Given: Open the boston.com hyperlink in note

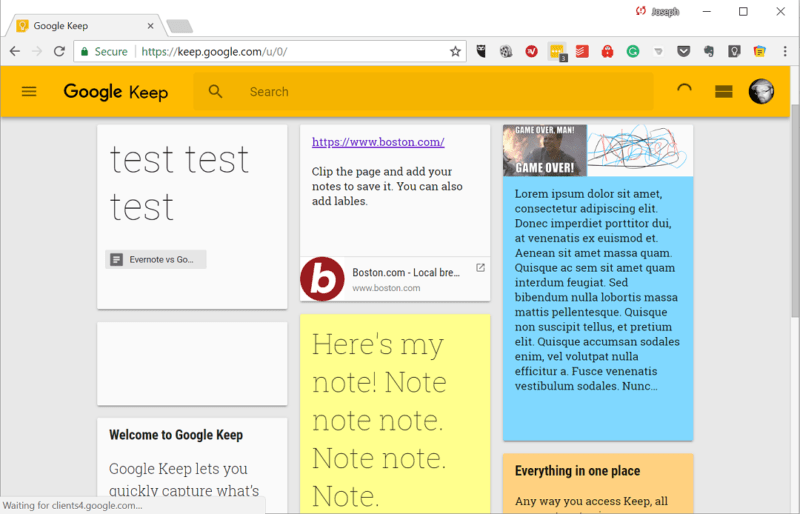Looking at the screenshot, I should (x=378, y=142).
